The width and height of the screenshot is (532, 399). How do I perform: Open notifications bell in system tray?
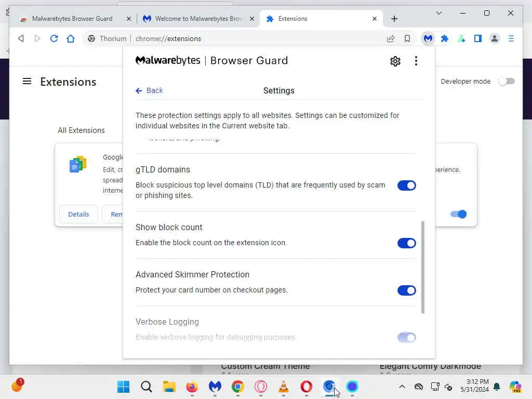[x=497, y=387]
